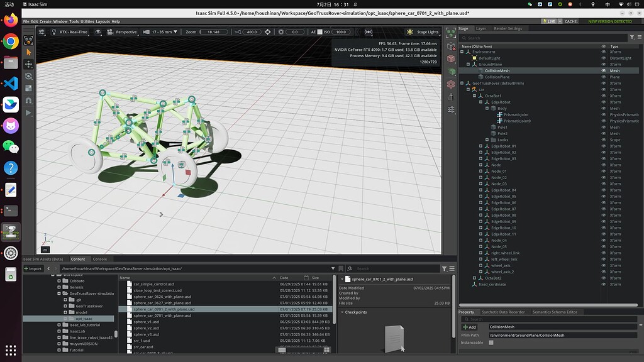Click the Add button in the Property panel
644x362 pixels.
[470, 327]
